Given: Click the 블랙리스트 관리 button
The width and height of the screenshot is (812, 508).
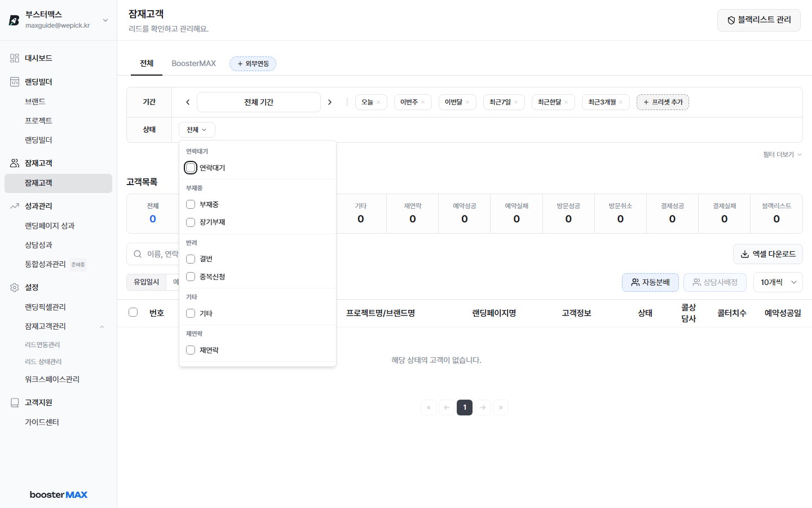Looking at the screenshot, I should tap(759, 20).
